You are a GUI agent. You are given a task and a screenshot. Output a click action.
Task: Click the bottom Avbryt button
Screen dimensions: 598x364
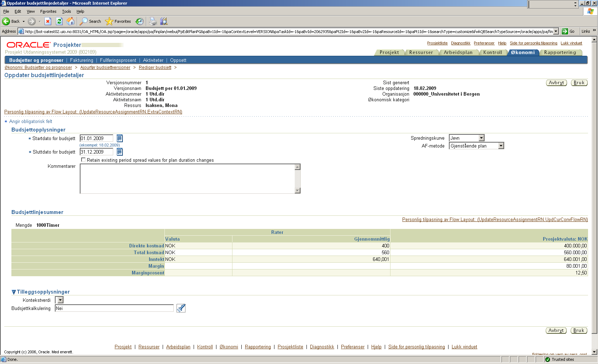point(556,331)
